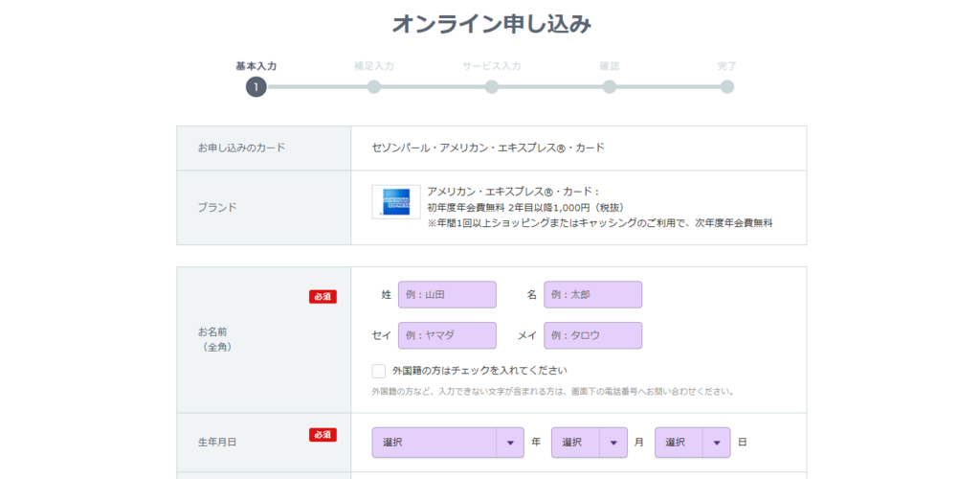Click the arrow on day selector
Screen dimensions: 980x479
[716, 443]
